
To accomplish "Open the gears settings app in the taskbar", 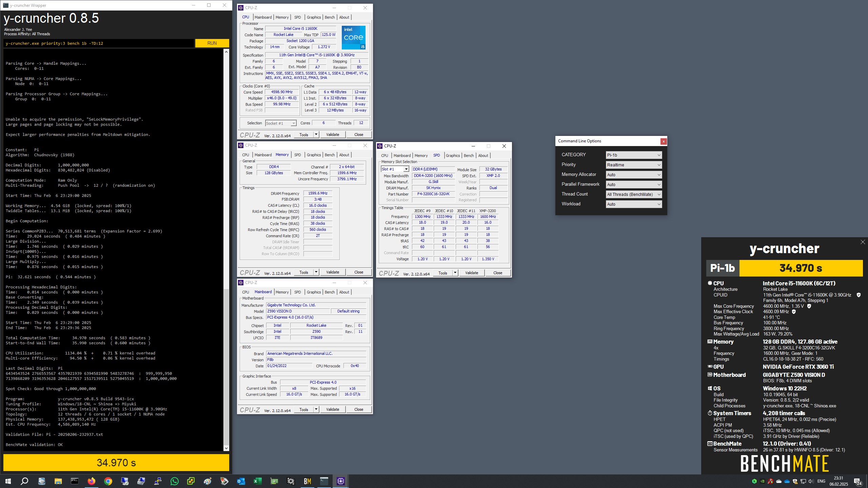I will [x=291, y=481].
